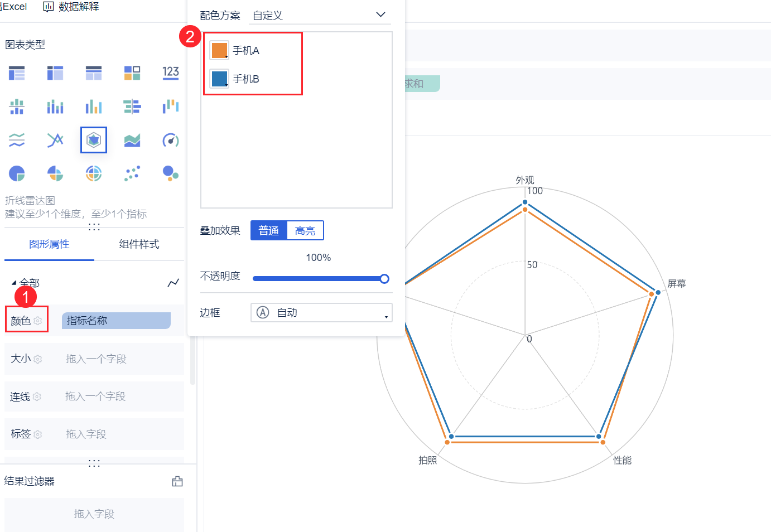This screenshot has height=532, width=771.
Task: Open the 配色方案 dropdown
Action: tap(320, 15)
